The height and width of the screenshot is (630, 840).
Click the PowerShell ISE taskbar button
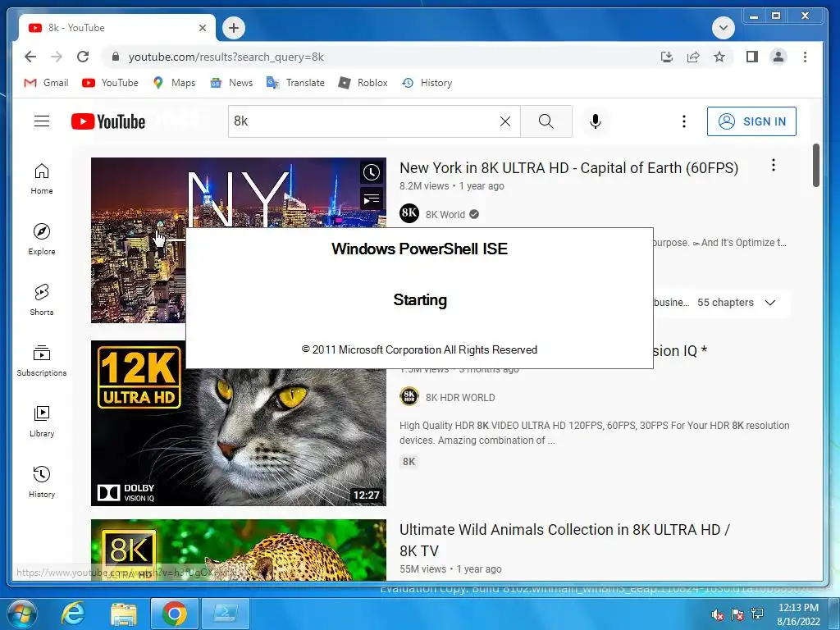coord(225,614)
